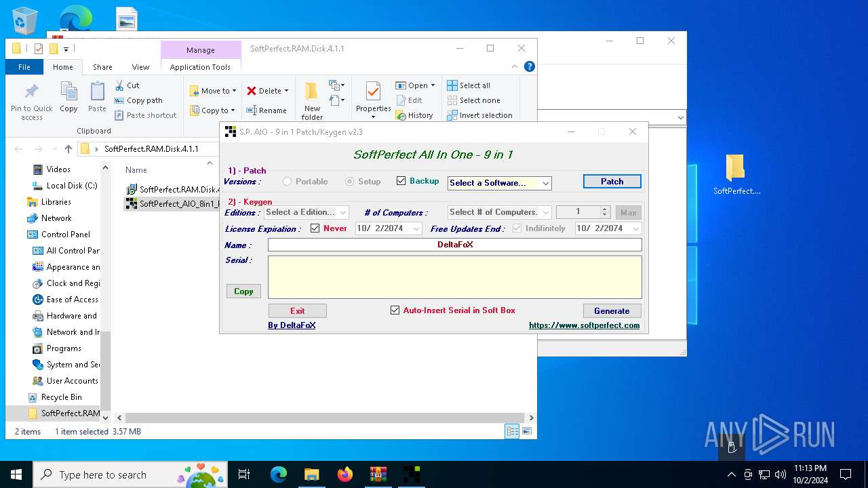Click the Exit button

point(298,311)
